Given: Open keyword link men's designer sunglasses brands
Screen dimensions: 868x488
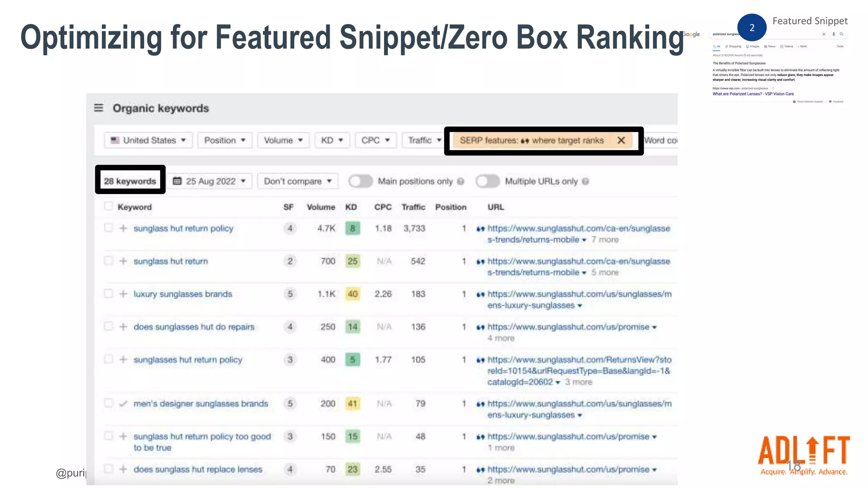Looking at the screenshot, I should click(x=200, y=403).
